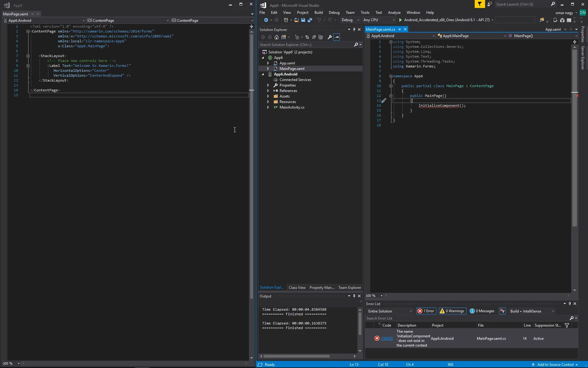The height and width of the screenshot is (368, 588).
Task: Click the omar nagy account name
Action: click(564, 13)
